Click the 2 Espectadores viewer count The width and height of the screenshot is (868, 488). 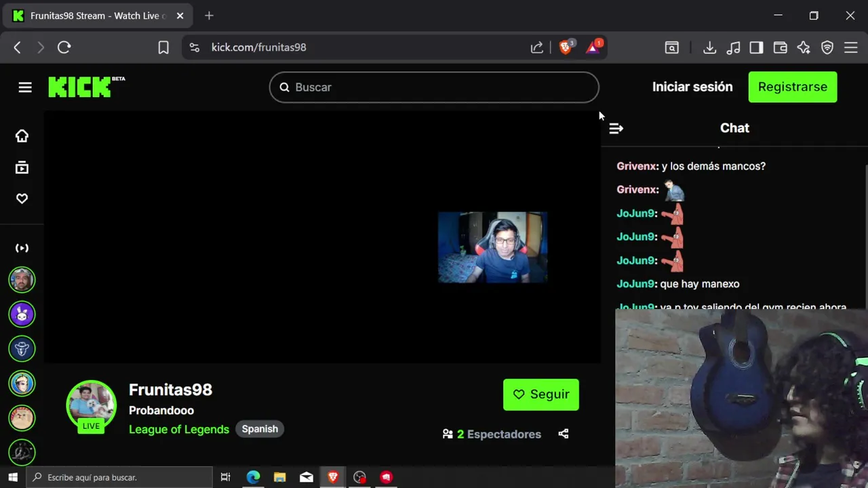pos(492,434)
